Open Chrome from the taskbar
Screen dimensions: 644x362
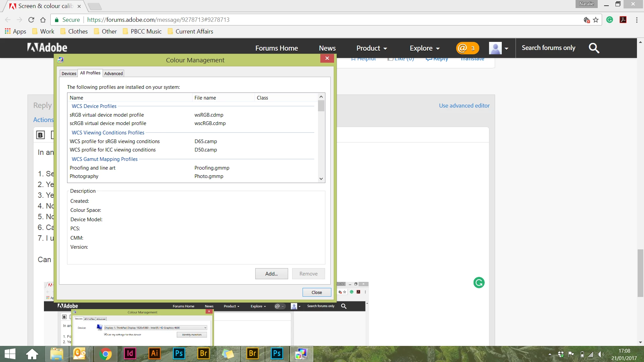pos(105,354)
